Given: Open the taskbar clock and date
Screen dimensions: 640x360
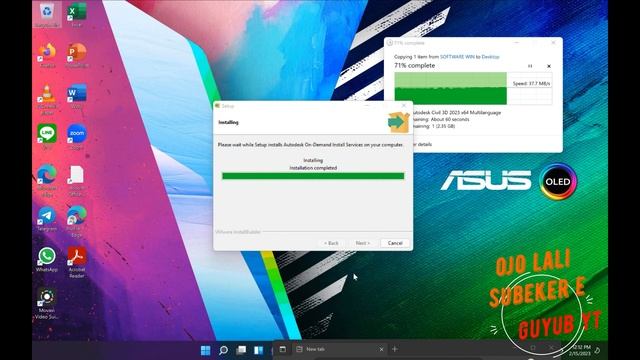Looking at the screenshot, I should tap(581, 350).
